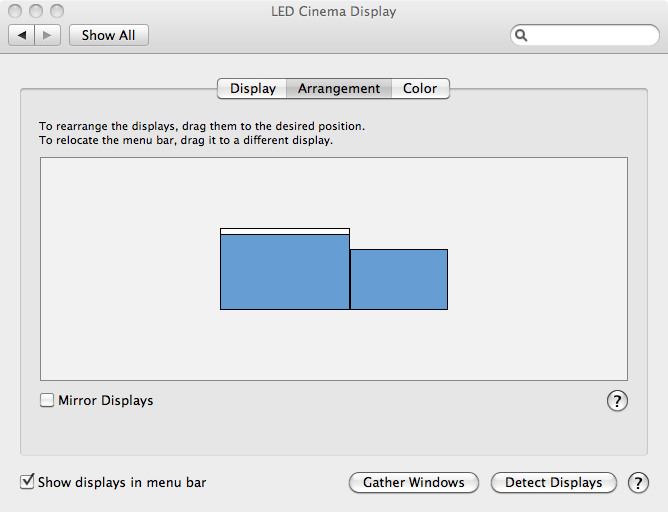Click the Gather Windows button

pyautogui.click(x=414, y=483)
